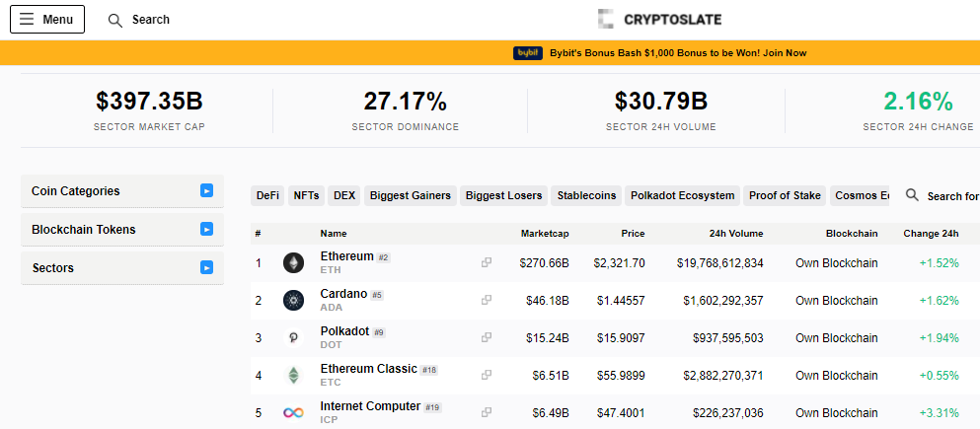Screen dimensions: 980x429
Task: Open Bybit's Bonus Bash banner link
Action: click(x=678, y=53)
